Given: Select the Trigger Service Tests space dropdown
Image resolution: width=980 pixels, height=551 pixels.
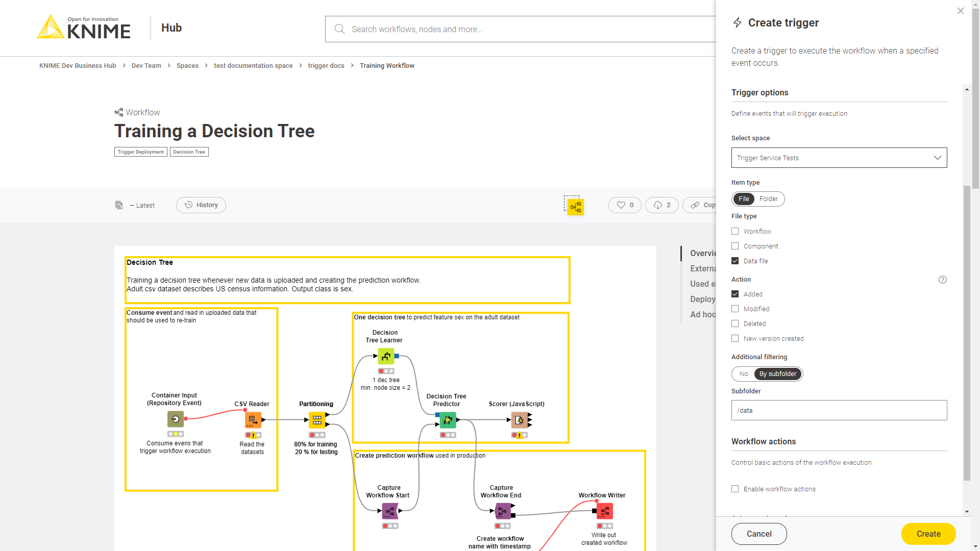Looking at the screenshot, I should click(x=839, y=158).
